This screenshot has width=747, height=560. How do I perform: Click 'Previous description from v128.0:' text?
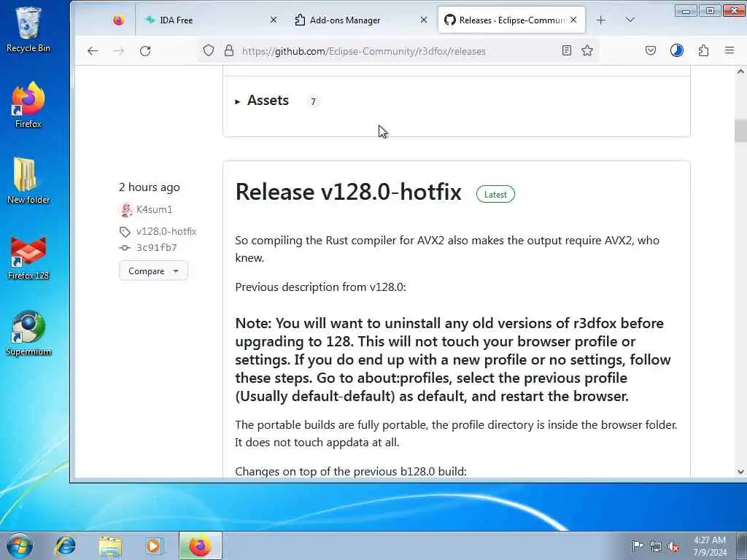320,287
